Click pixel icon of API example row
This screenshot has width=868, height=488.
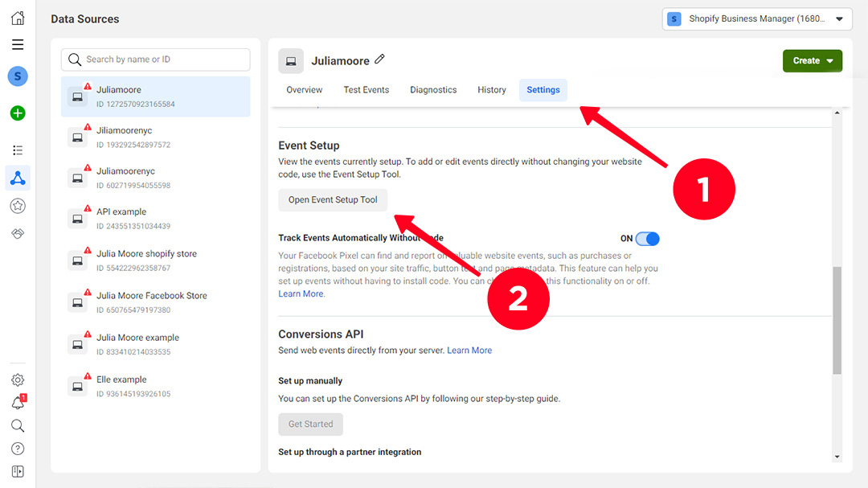pos(77,219)
